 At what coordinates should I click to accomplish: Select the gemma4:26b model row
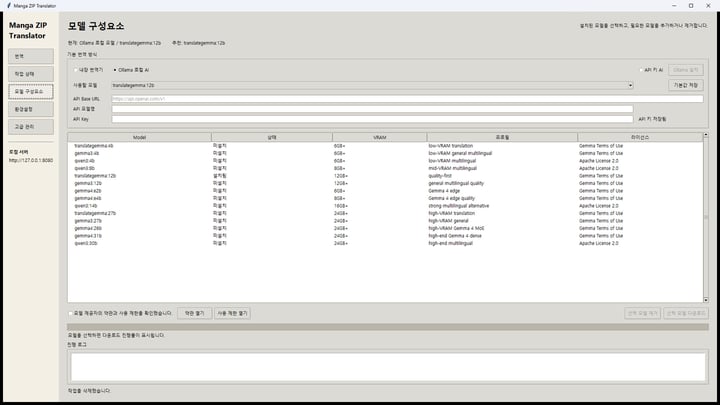(385, 228)
